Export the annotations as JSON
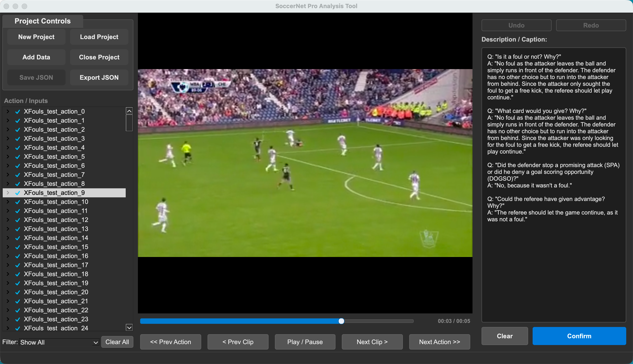633x364 pixels. point(99,77)
